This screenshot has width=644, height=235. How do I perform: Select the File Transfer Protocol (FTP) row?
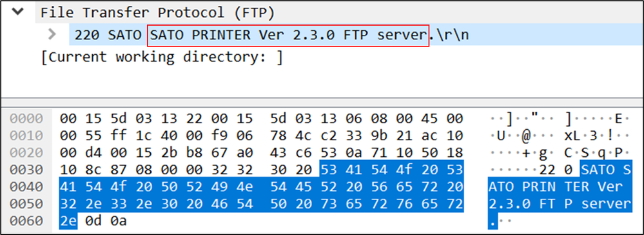(157, 12)
